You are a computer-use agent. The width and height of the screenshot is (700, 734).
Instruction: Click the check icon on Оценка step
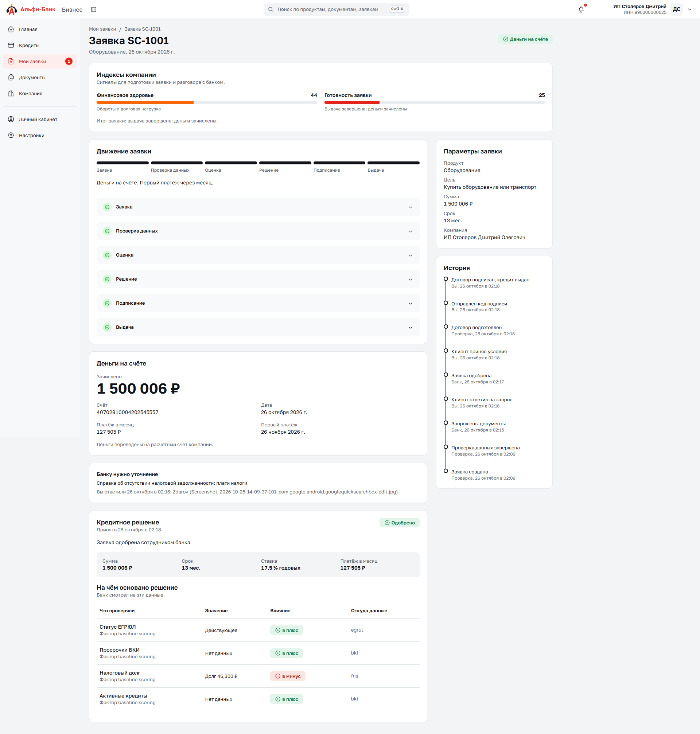coord(108,255)
